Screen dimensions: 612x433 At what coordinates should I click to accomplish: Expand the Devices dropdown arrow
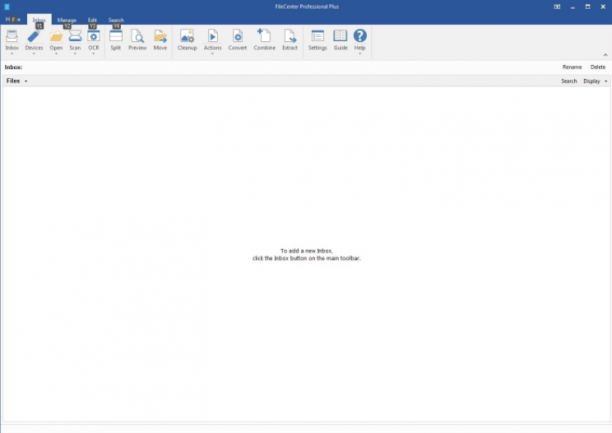tap(34, 54)
